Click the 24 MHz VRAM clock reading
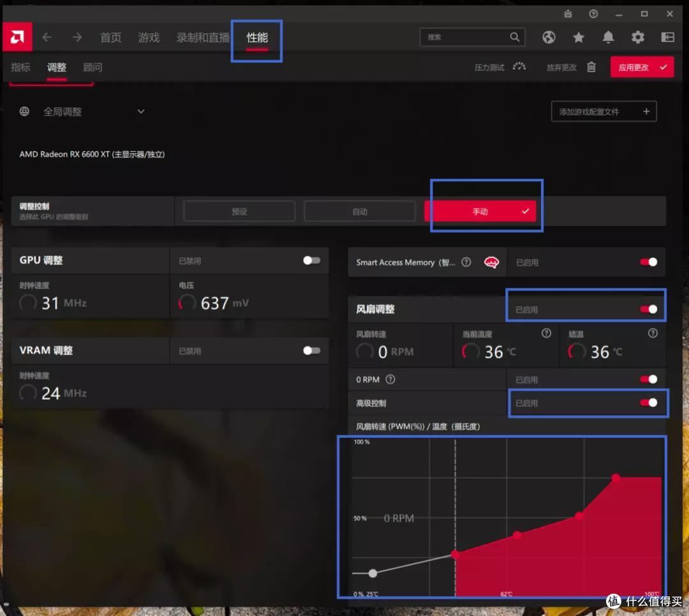 64,393
